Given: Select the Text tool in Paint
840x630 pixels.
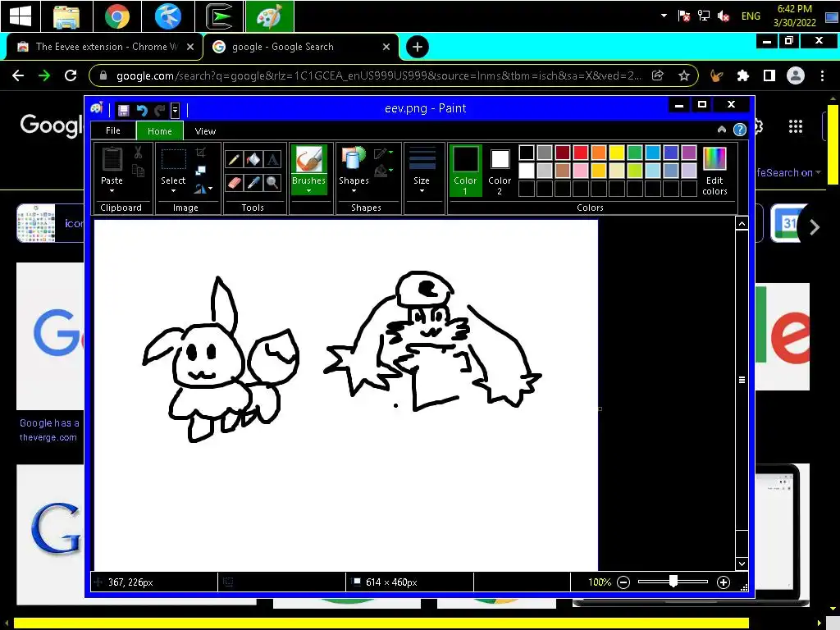Looking at the screenshot, I should [x=272, y=159].
